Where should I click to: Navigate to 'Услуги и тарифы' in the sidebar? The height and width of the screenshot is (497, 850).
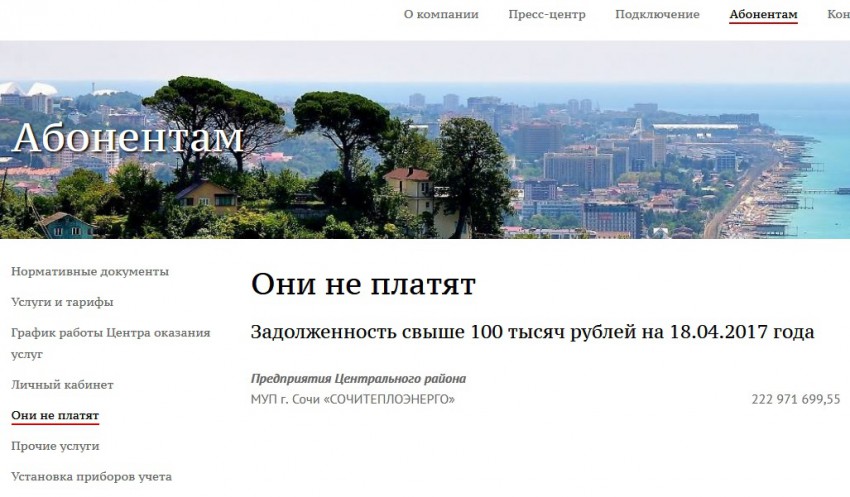(x=62, y=302)
